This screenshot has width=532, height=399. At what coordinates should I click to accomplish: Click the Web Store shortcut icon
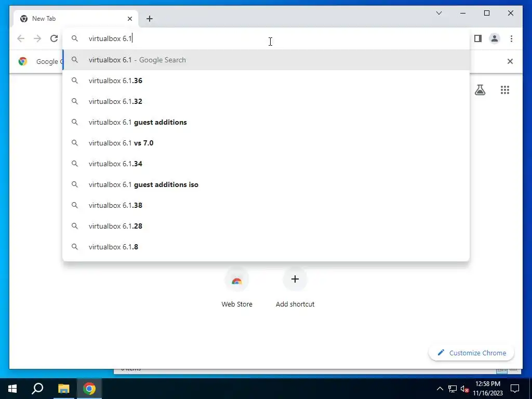[237, 279]
